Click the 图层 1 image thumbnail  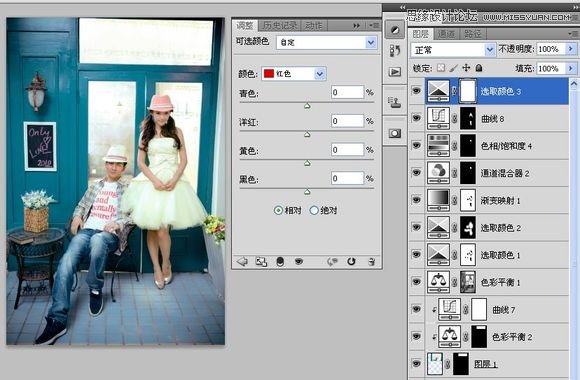coord(435,364)
